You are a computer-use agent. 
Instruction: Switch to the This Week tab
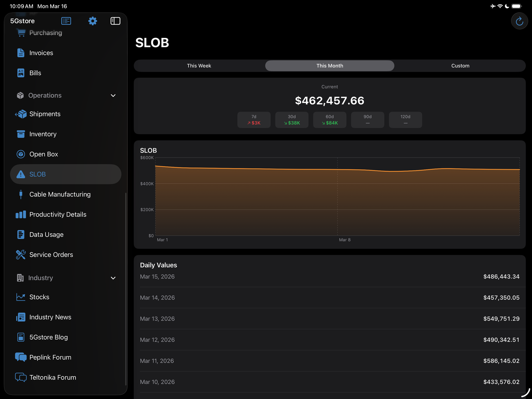pyautogui.click(x=199, y=66)
